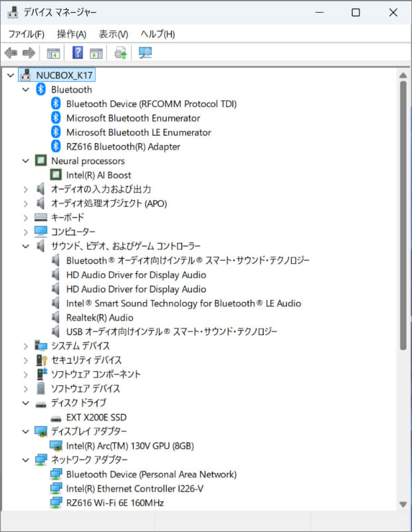The image size is (412, 532).
Task: Click the ディスク ドライブ drive icon
Action: [x=41, y=404]
